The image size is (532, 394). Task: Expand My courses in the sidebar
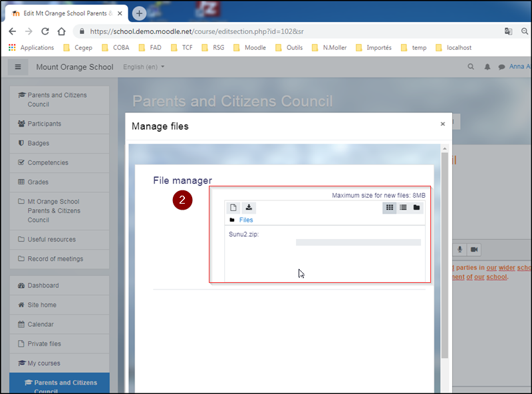[43, 363]
